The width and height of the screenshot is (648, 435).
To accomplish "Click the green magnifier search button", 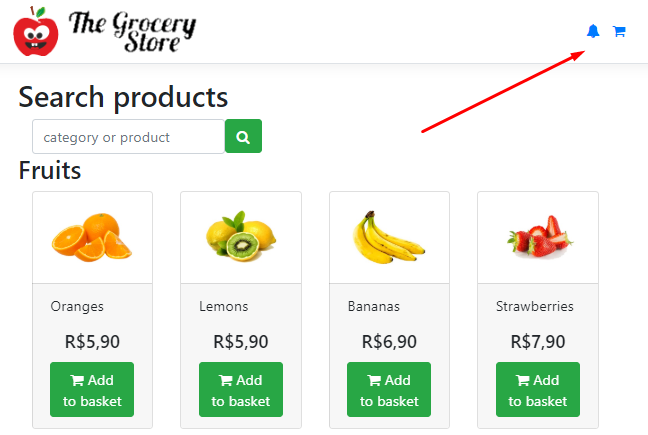I will coord(243,136).
